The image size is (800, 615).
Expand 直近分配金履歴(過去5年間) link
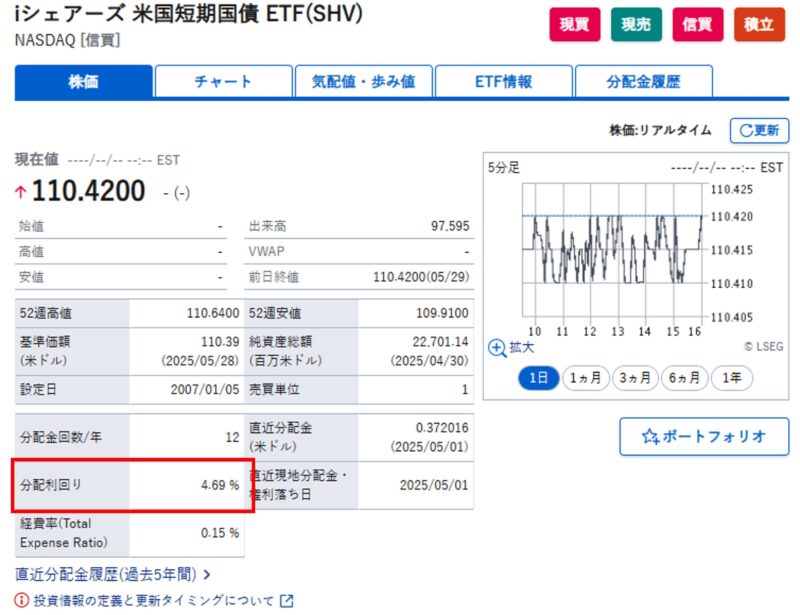point(113,574)
